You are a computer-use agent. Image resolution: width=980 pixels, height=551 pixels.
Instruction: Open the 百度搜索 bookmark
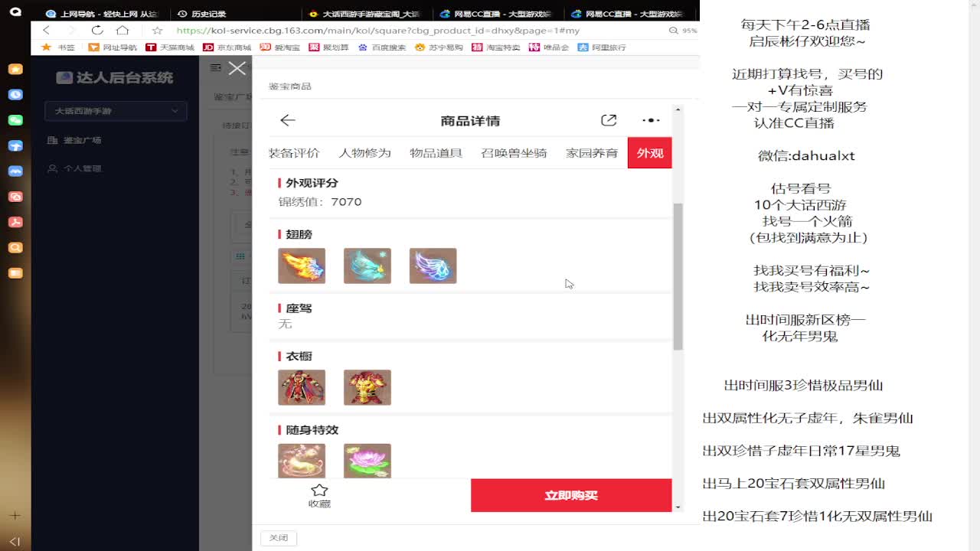pyautogui.click(x=382, y=47)
